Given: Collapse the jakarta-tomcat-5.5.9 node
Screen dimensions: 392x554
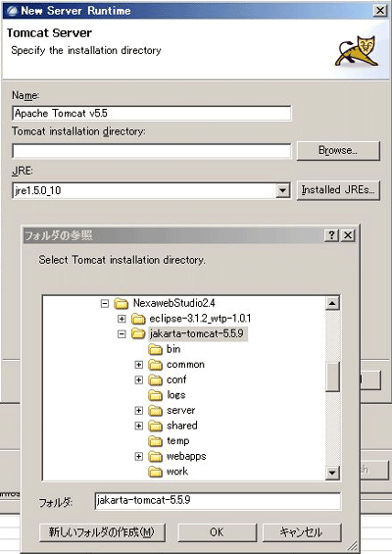Looking at the screenshot, I should (x=122, y=334).
